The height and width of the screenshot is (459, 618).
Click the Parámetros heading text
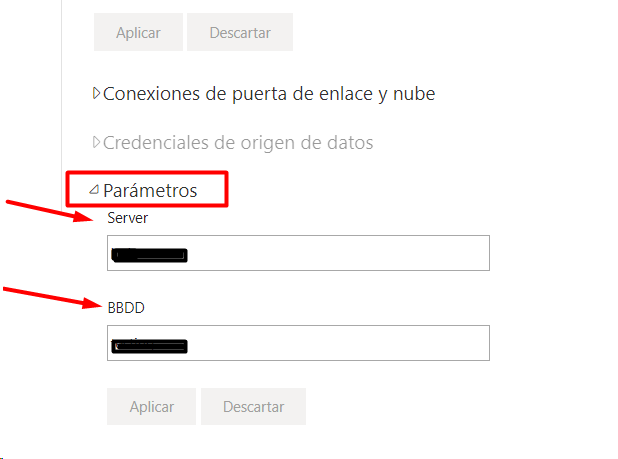(150, 191)
